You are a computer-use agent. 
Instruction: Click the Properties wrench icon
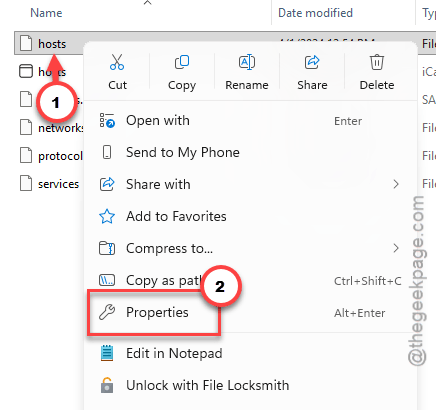pyautogui.click(x=107, y=312)
